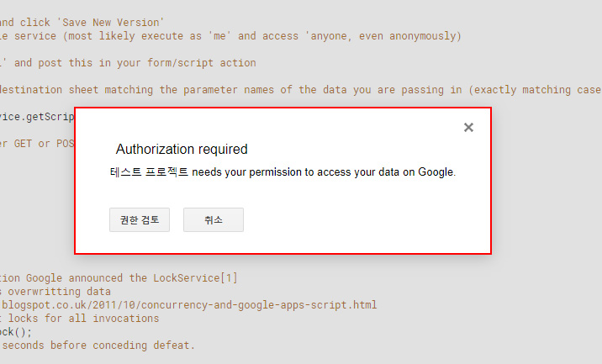This screenshot has width=602, height=364.
Task: Click the 'GET or POS' comment line
Action: coord(38,144)
